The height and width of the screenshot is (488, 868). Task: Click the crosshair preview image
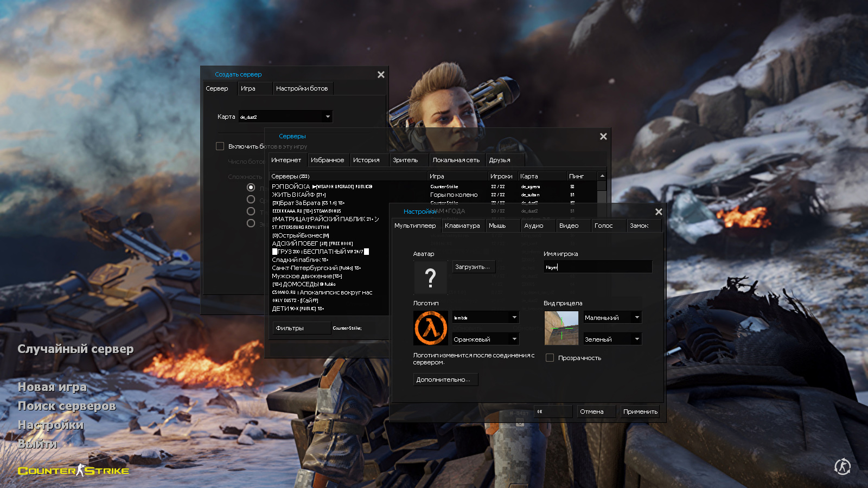coord(561,328)
